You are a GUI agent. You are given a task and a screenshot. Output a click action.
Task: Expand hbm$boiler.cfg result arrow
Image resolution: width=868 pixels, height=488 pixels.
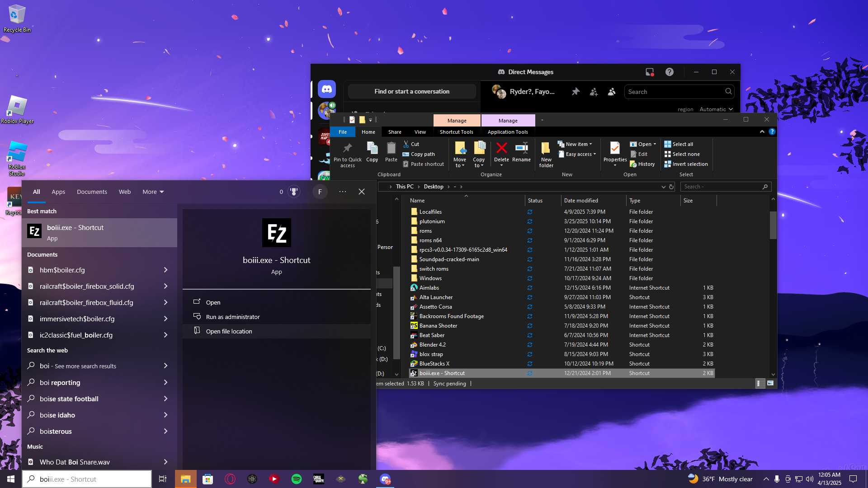click(x=165, y=270)
